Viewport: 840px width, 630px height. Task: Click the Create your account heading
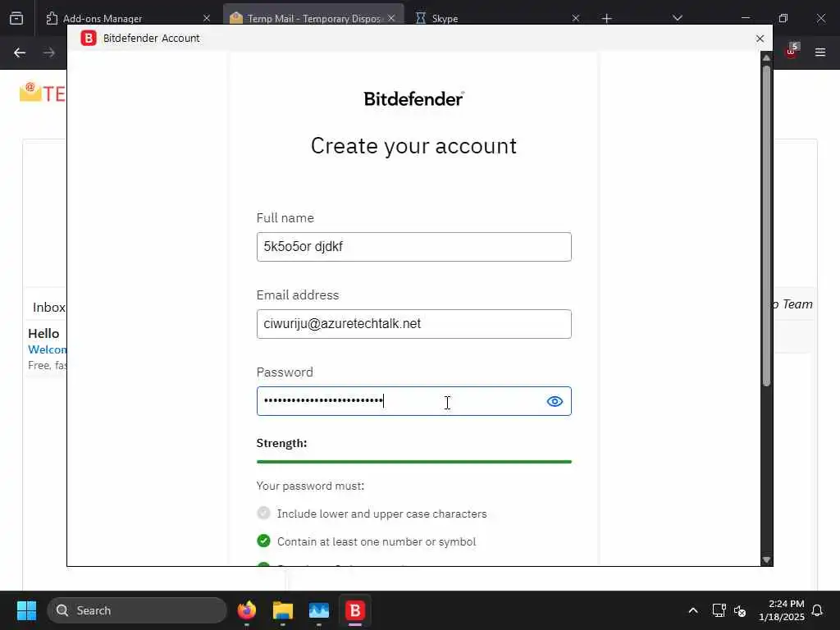[413, 146]
